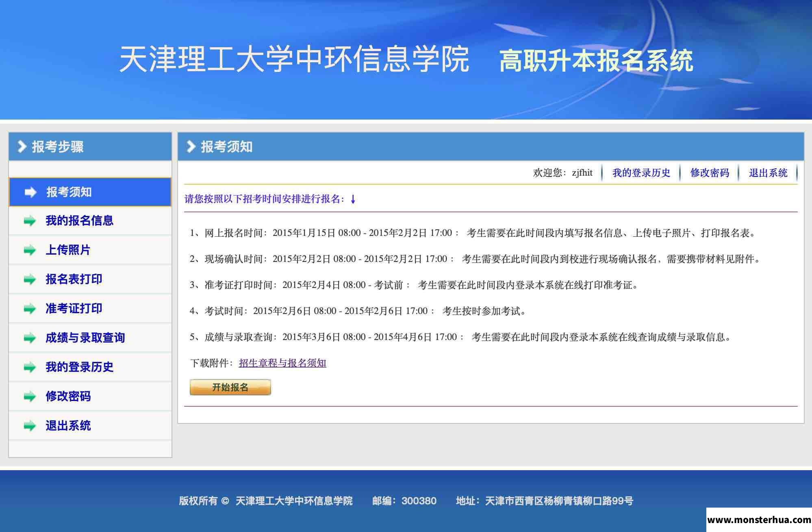The image size is (812, 532).
Task: Click 我的登录历史 link in the top bar
Action: point(641,173)
